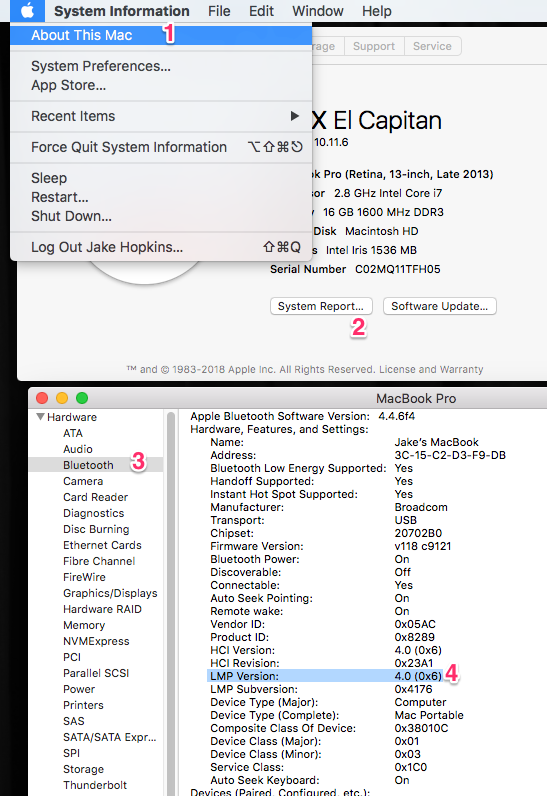This screenshot has height=796, width=547.
Task: Switch to the Service tab
Action: pyautogui.click(x=432, y=46)
